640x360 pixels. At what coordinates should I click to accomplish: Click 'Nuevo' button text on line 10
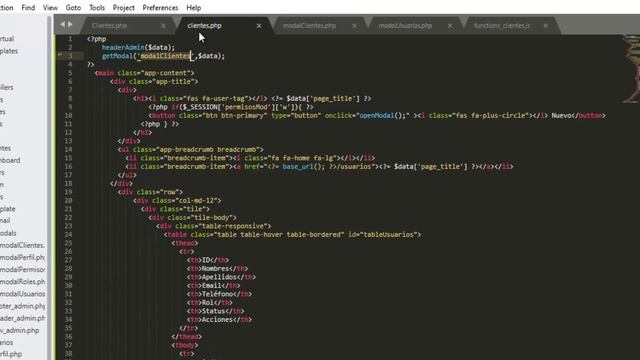(561, 116)
